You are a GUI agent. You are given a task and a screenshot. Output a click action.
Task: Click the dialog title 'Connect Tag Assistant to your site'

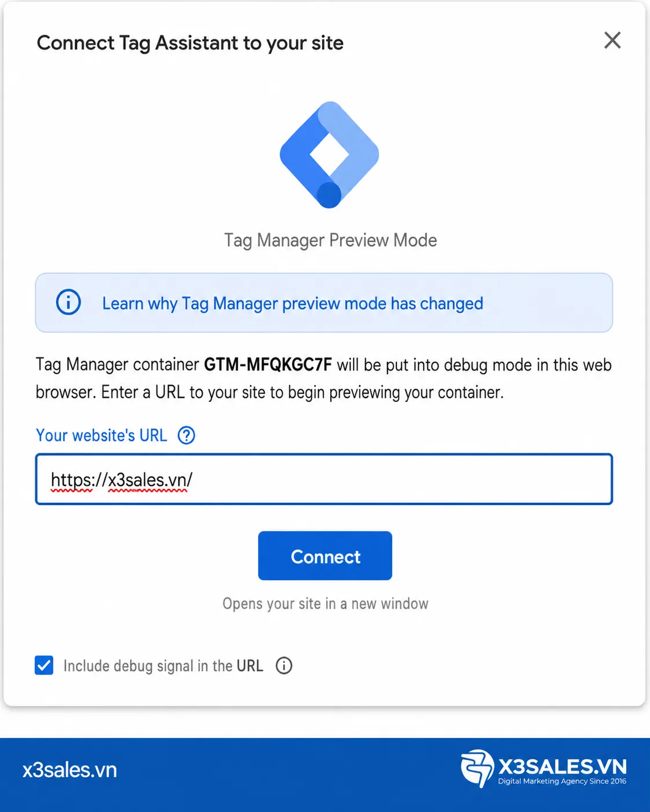coord(190,43)
